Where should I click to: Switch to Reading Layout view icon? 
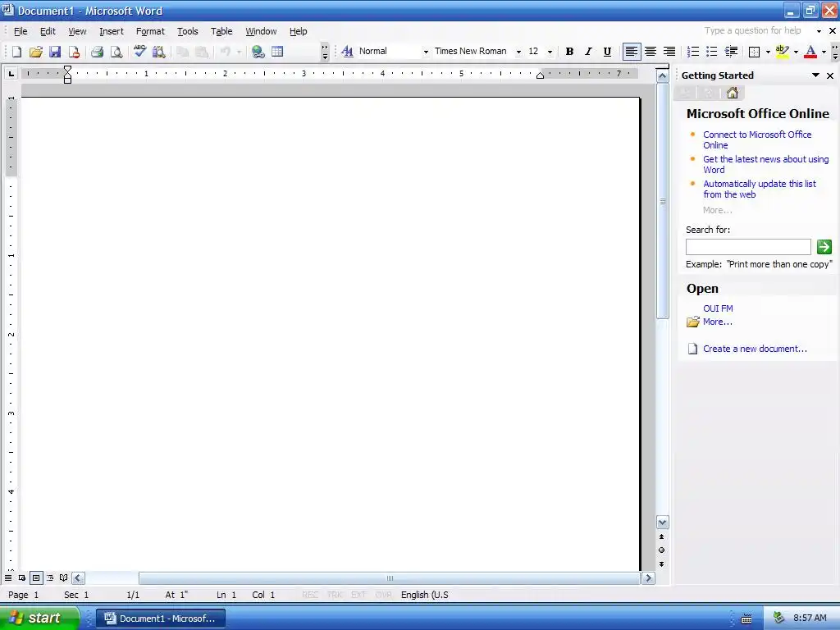(64, 578)
